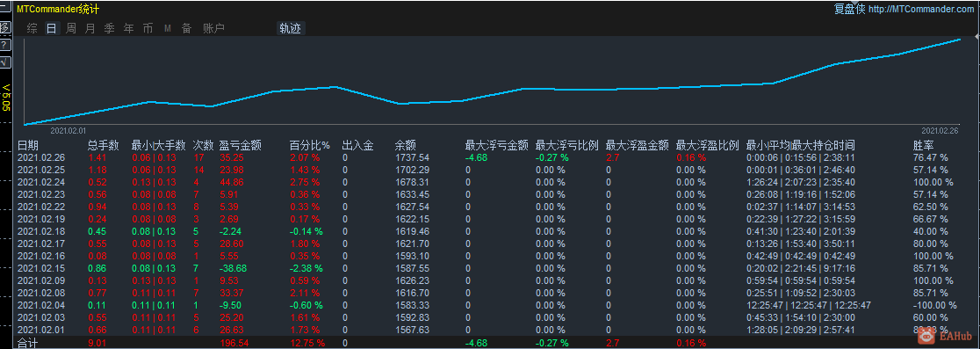
Task: Select the 2021.02.15 date cell
Action: (x=40, y=268)
